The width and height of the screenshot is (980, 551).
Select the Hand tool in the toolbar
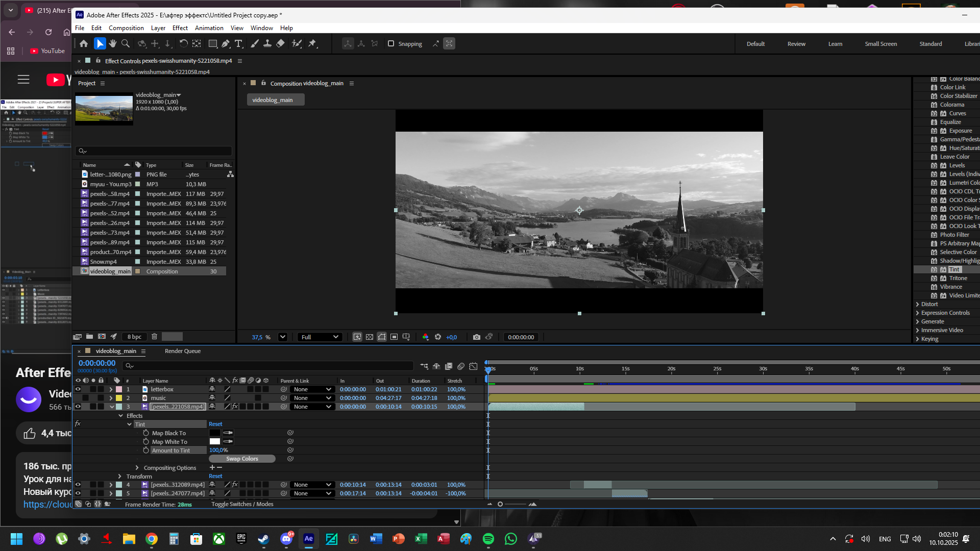112,44
